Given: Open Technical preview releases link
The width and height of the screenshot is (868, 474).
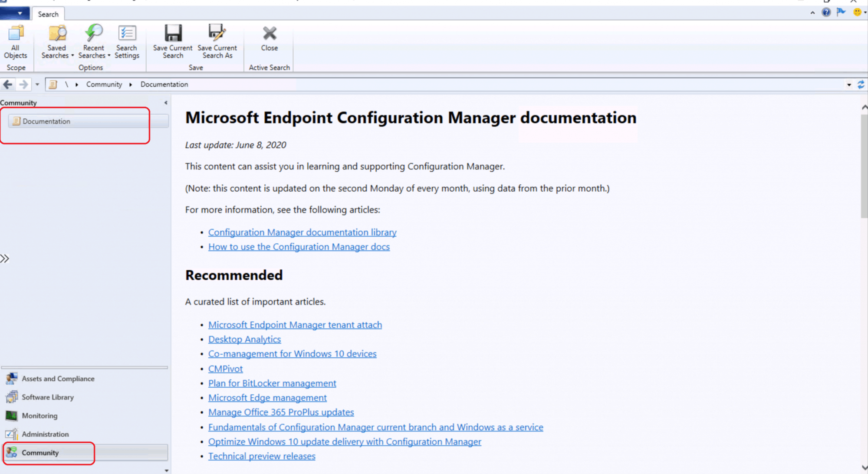Looking at the screenshot, I should pyautogui.click(x=262, y=456).
